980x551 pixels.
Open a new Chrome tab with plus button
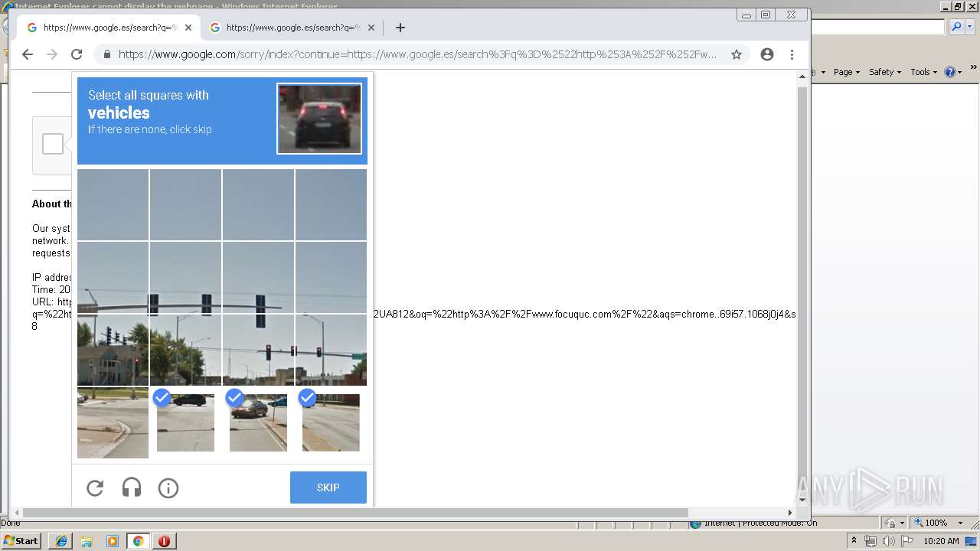coord(400,28)
